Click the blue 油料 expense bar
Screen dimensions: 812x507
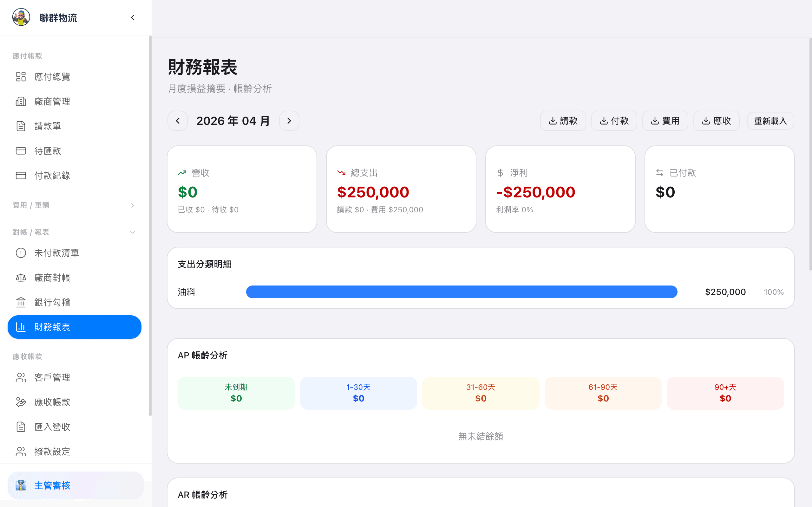click(462, 292)
